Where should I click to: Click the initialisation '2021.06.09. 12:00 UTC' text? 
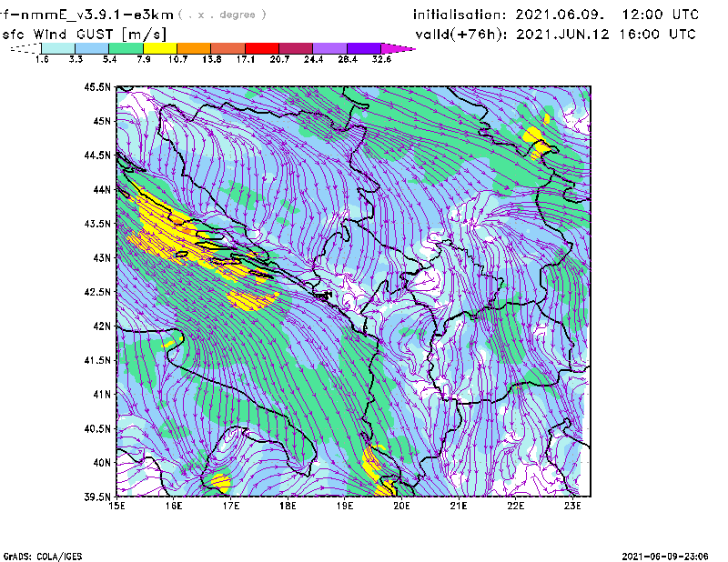tap(607, 15)
